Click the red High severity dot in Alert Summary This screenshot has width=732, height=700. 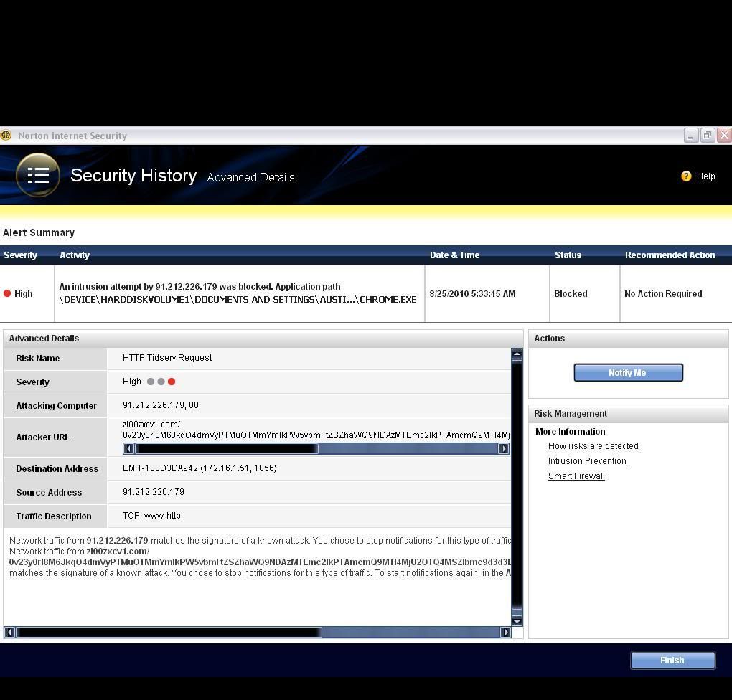pyautogui.click(x=7, y=293)
